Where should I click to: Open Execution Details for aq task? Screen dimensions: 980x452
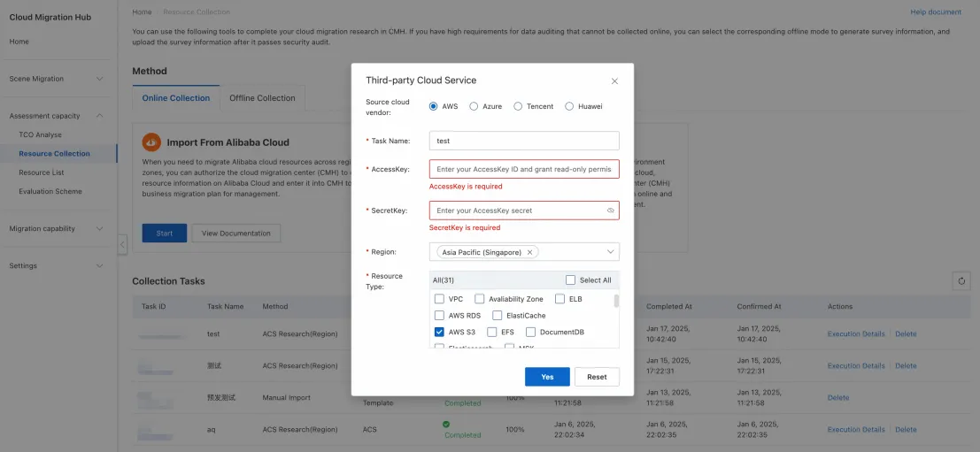(856, 430)
